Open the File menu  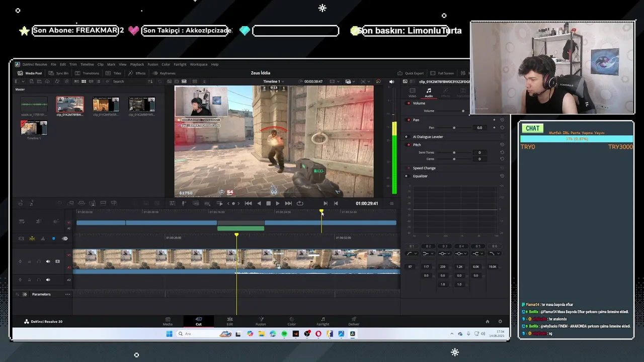tap(53, 64)
